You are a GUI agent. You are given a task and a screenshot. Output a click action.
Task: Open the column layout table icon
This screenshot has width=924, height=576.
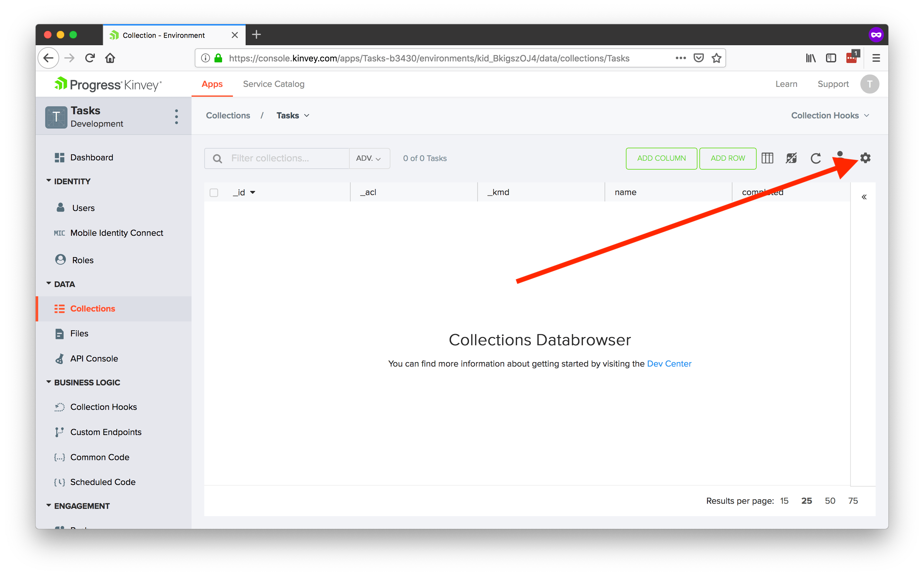coord(767,158)
